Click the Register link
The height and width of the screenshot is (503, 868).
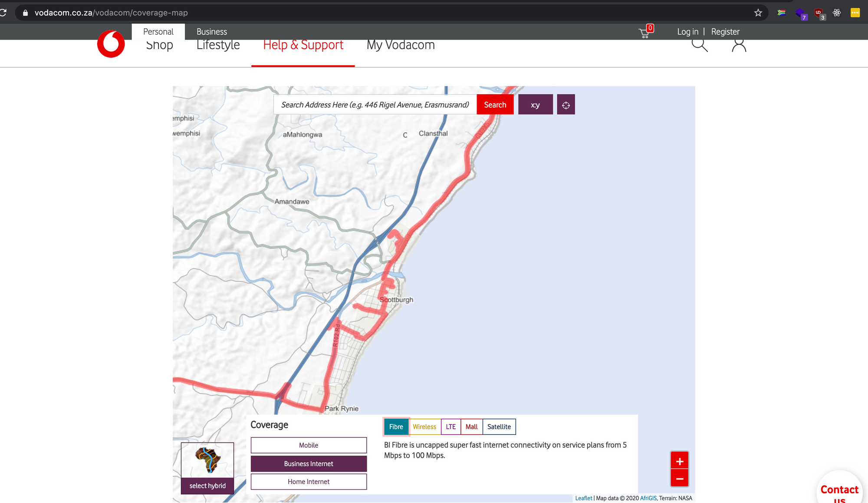[x=725, y=32]
